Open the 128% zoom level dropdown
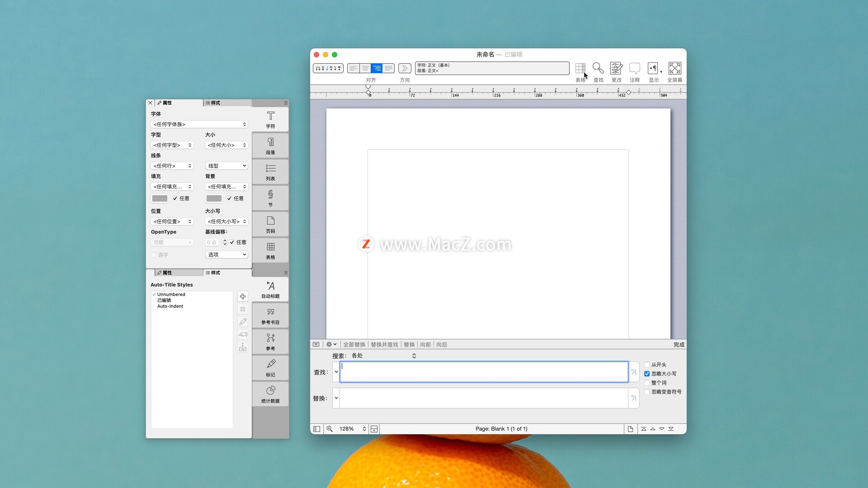 (352, 429)
